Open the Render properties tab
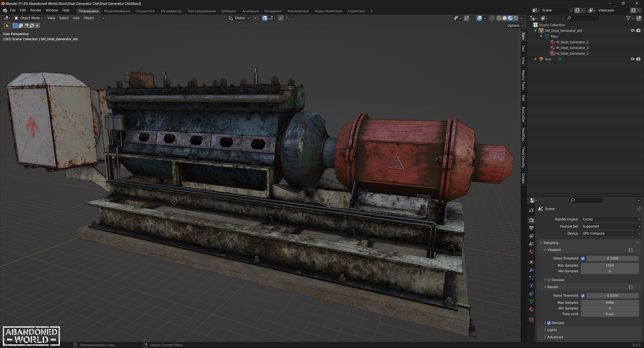This screenshot has width=644, height=348. 531,220
